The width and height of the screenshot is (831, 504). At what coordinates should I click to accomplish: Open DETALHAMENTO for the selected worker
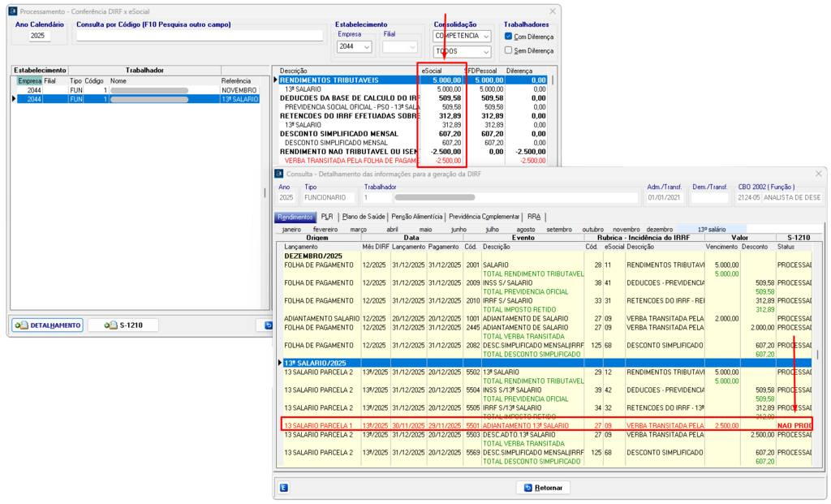click(47, 325)
